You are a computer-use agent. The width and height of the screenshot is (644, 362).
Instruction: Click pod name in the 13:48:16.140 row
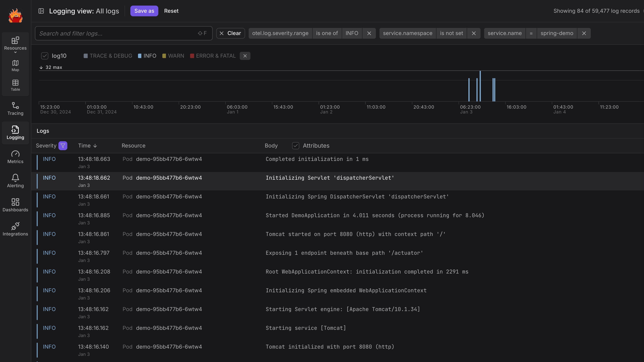pyautogui.click(x=169, y=347)
